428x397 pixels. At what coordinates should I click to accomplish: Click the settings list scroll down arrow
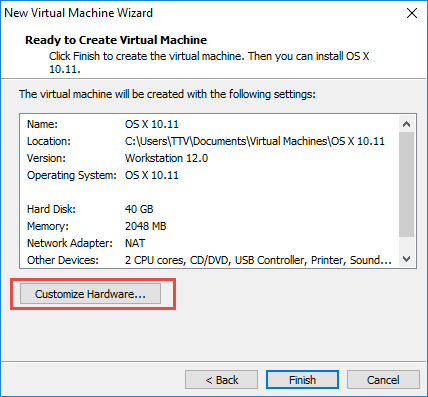(406, 259)
